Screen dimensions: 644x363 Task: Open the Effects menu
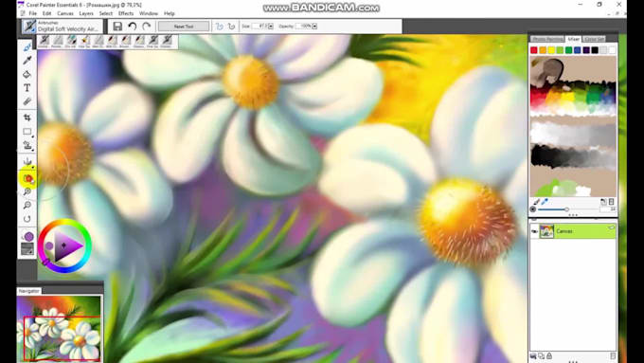(x=126, y=13)
